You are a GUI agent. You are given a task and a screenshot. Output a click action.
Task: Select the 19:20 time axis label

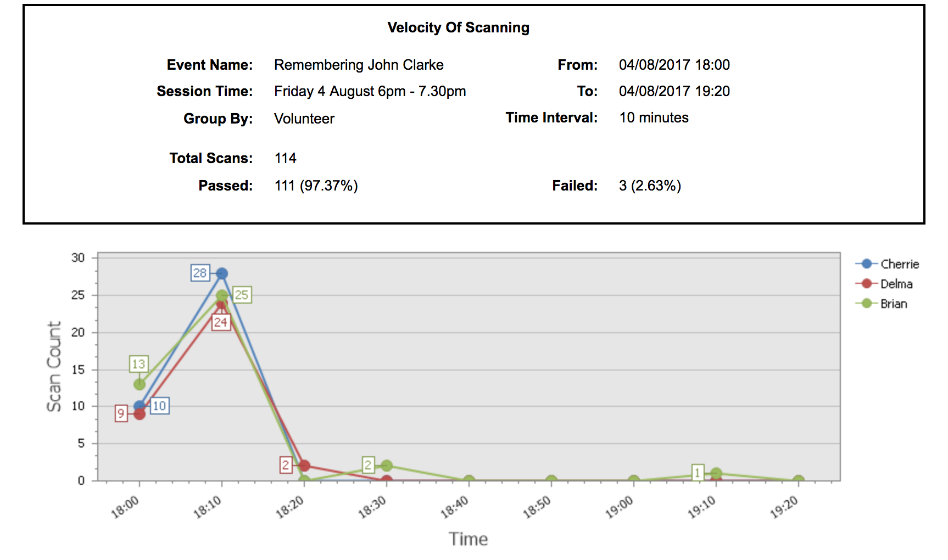point(784,507)
